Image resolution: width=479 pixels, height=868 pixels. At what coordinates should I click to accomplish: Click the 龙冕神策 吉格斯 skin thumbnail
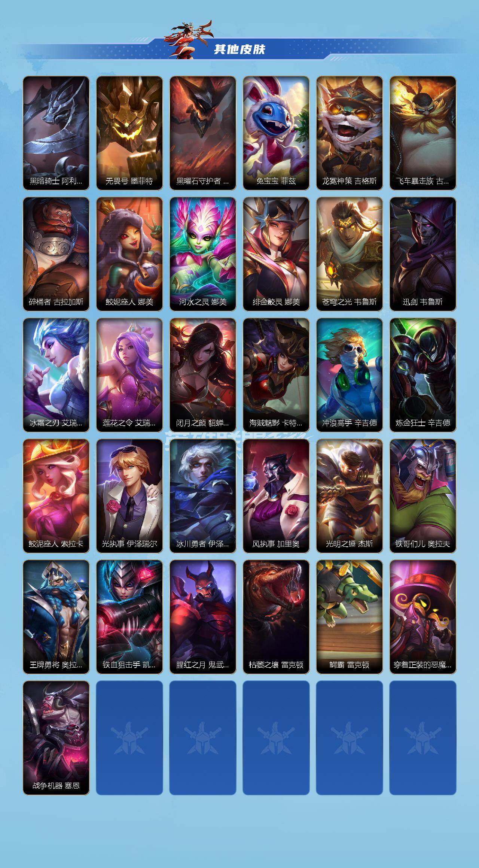tap(350, 133)
